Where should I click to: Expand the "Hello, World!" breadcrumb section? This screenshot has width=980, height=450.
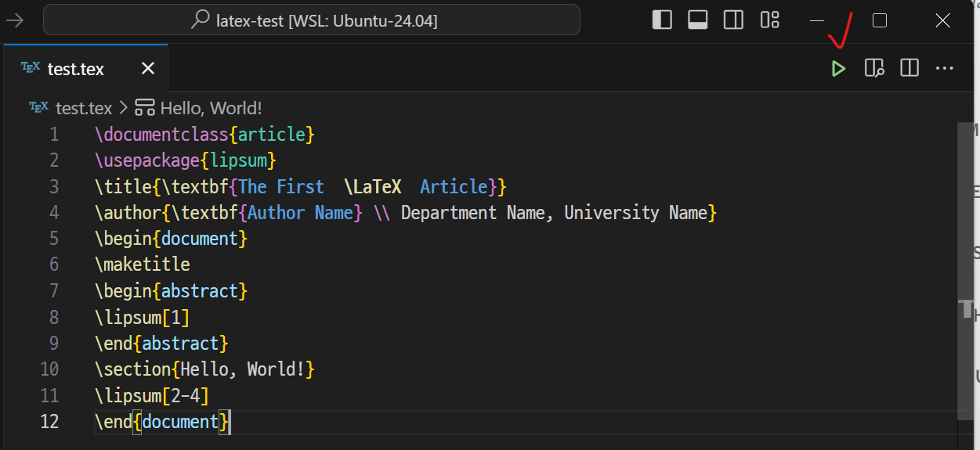[x=211, y=108]
